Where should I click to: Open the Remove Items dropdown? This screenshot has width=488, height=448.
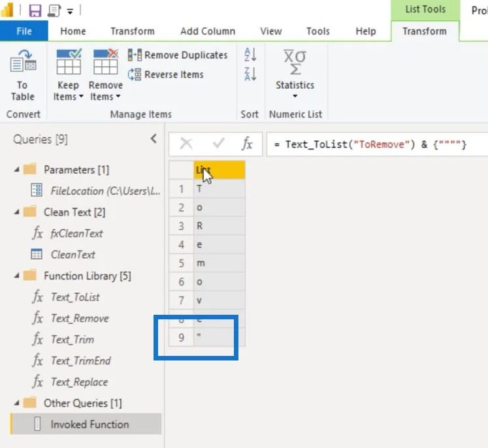106,75
